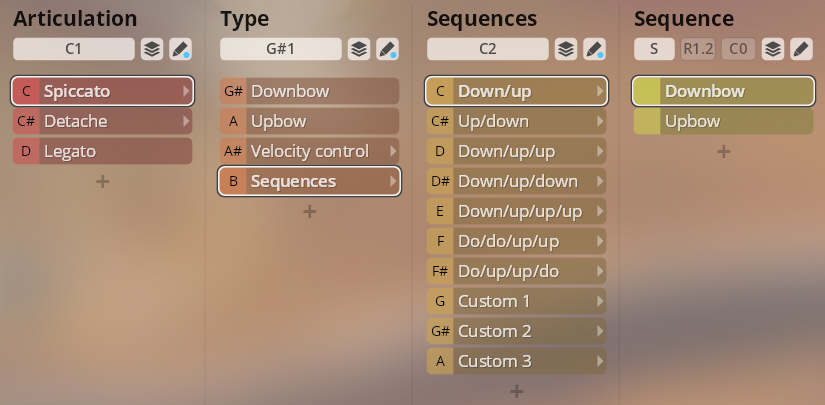Click the yellow swatch beside Upbow sequence

click(x=647, y=121)
